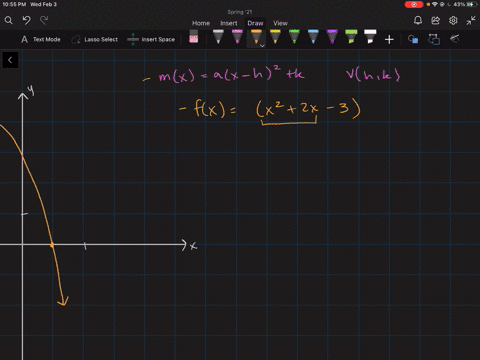This screenshot has width=480, height=360.
Task: Tap the status bar clock time
Action: tap(14, 4)
